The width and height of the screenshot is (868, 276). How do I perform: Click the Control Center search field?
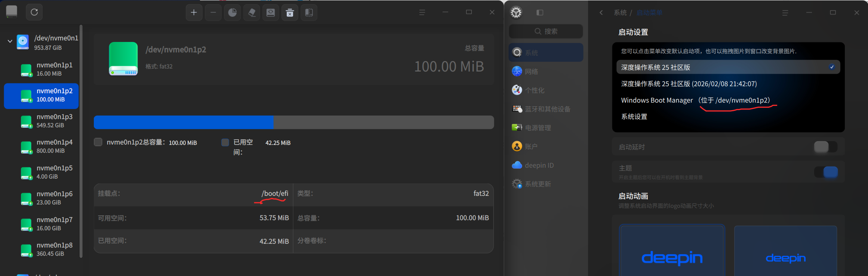(546, 31)
